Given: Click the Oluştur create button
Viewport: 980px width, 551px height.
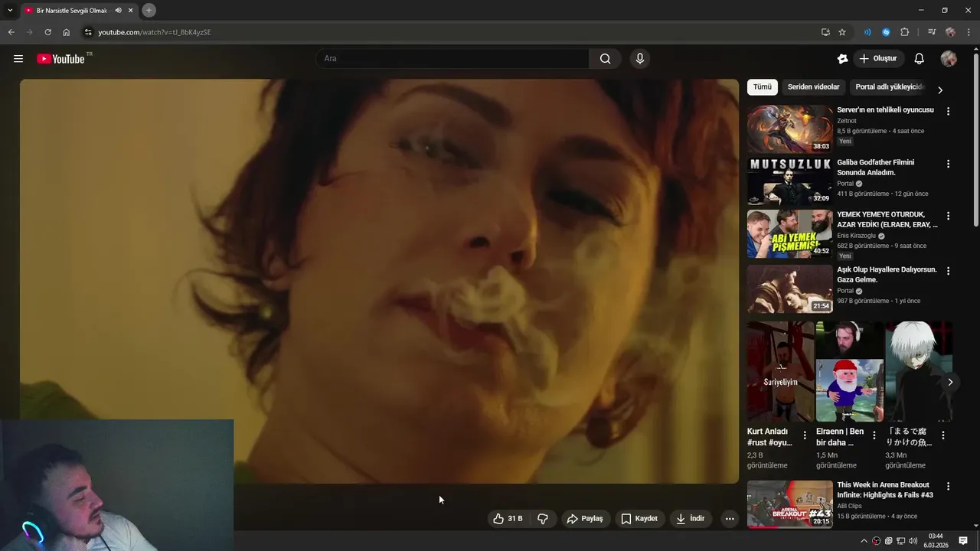Looking at the screenshot, I should tap(878, 59).
